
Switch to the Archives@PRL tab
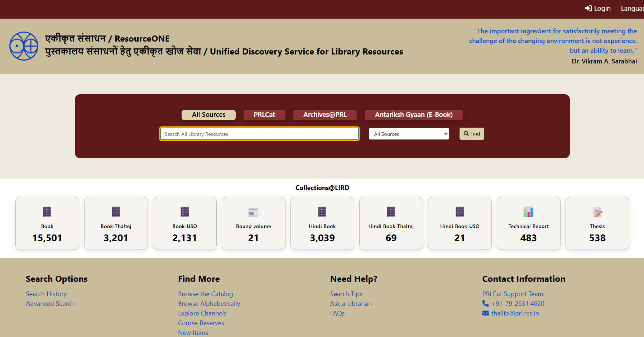(325, 115)
